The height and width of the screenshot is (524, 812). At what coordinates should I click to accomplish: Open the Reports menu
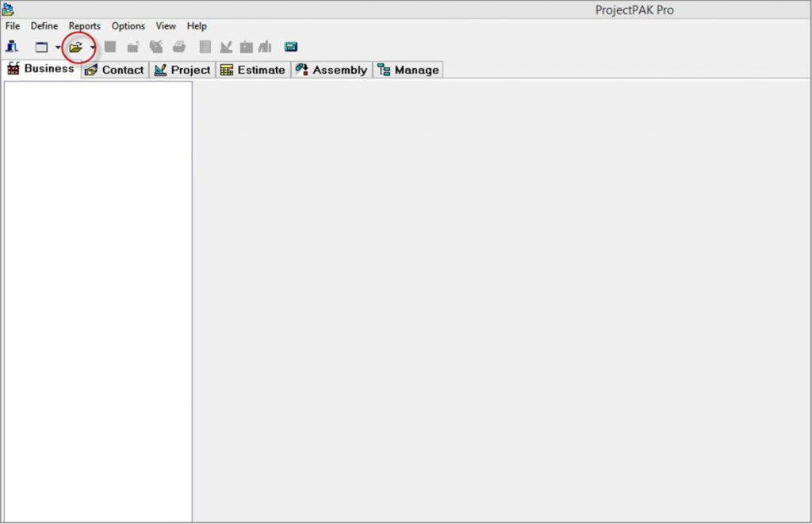coord(85,26)
